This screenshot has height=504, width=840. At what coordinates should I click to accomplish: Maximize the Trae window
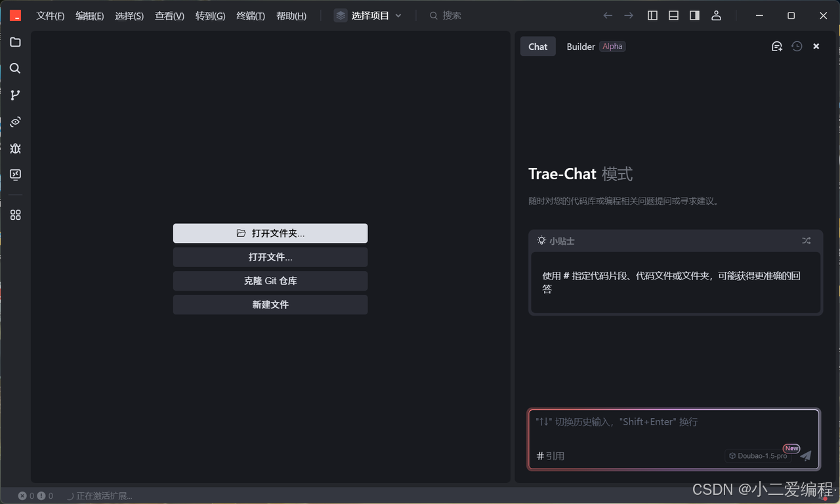pyautogui.click(x=791, y=15)
